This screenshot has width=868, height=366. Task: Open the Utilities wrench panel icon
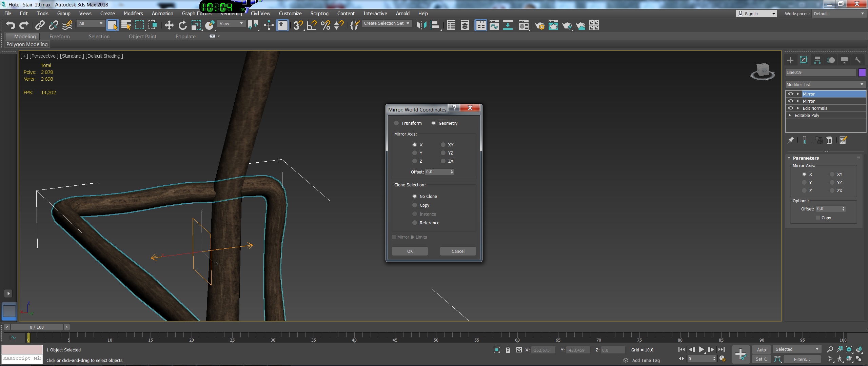[858, 60]
